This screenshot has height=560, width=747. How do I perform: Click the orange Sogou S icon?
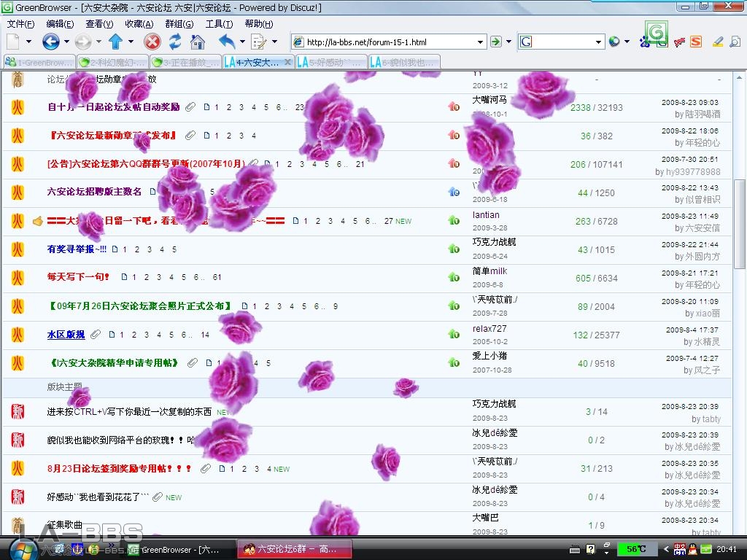click(696, 42)
